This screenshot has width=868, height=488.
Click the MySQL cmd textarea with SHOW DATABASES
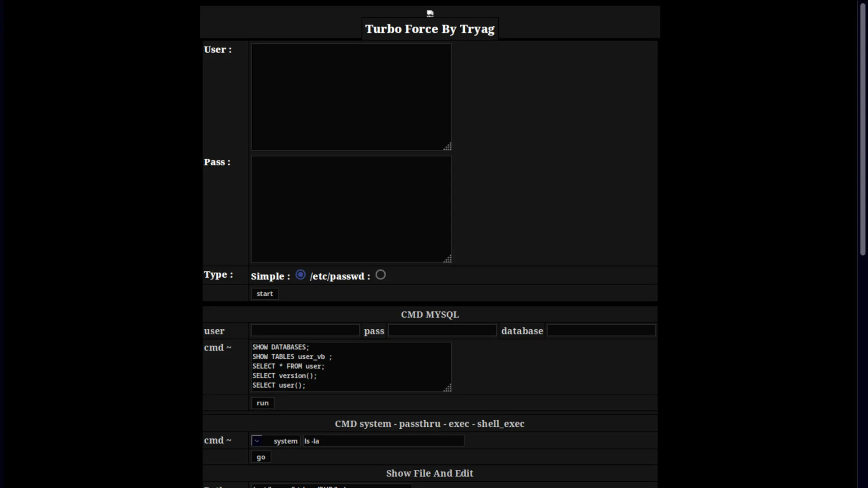(x=351, y=367)
